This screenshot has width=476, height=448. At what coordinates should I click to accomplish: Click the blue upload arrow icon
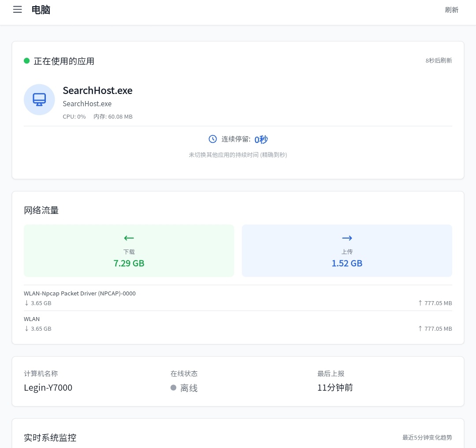[x=347, y=238]
